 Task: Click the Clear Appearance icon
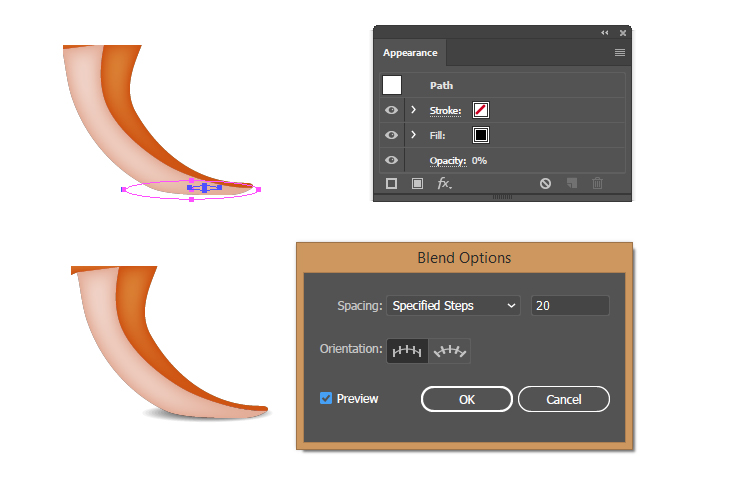545,183
